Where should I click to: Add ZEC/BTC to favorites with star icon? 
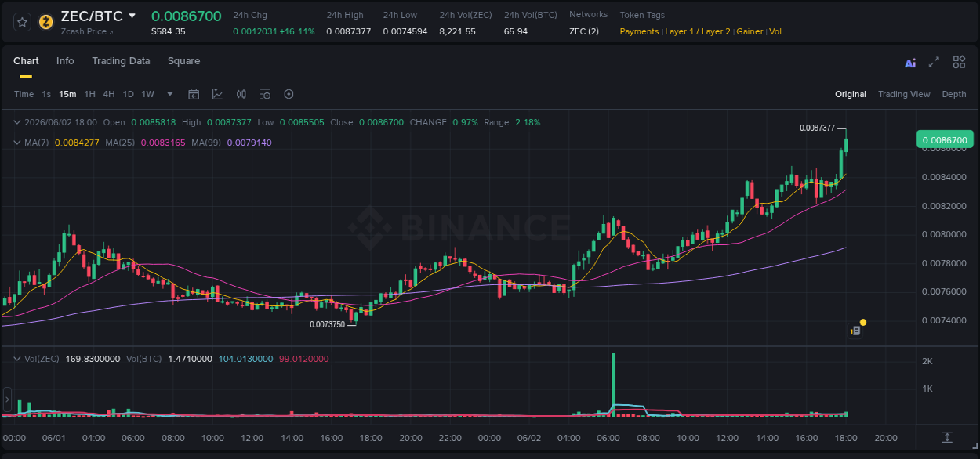[x=22, y=22]
